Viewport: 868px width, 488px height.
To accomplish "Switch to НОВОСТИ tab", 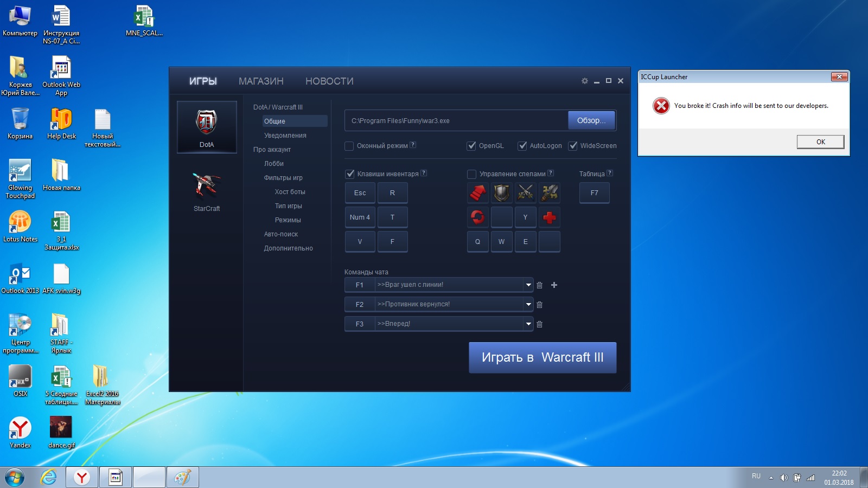I will pyautogui.click(x=329, y=81).
